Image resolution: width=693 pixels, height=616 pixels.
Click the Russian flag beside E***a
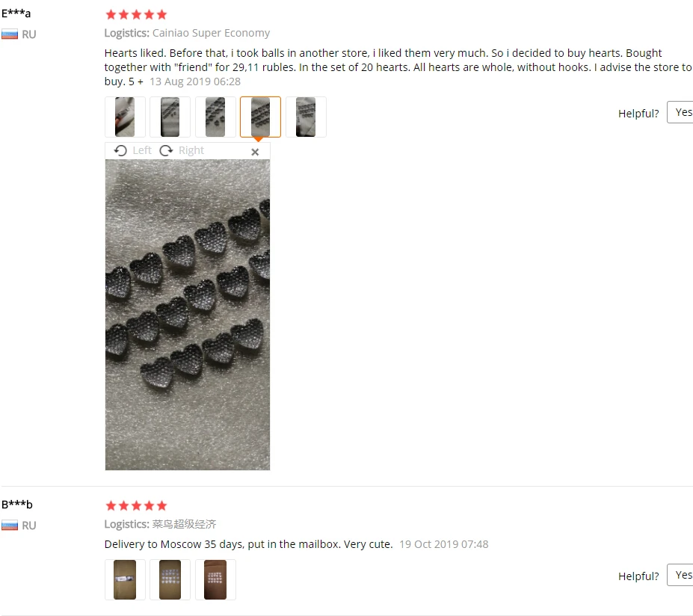tap(10, 34)
